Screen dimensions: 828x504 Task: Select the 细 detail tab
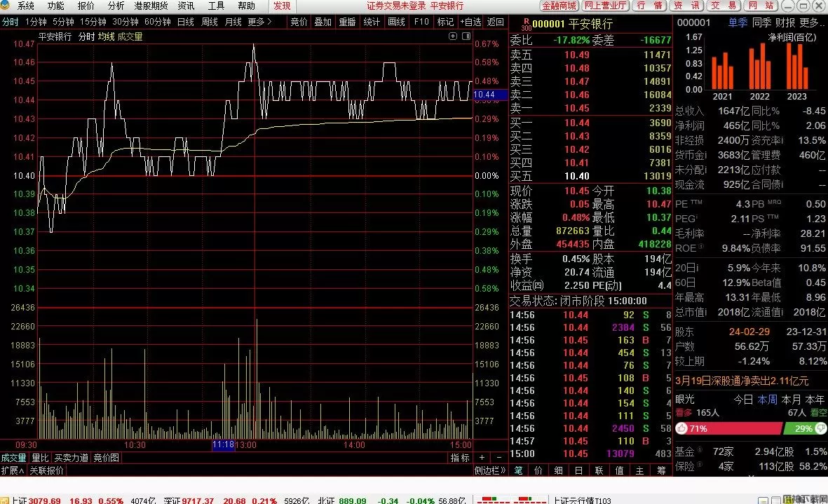(x=559, y=470)
